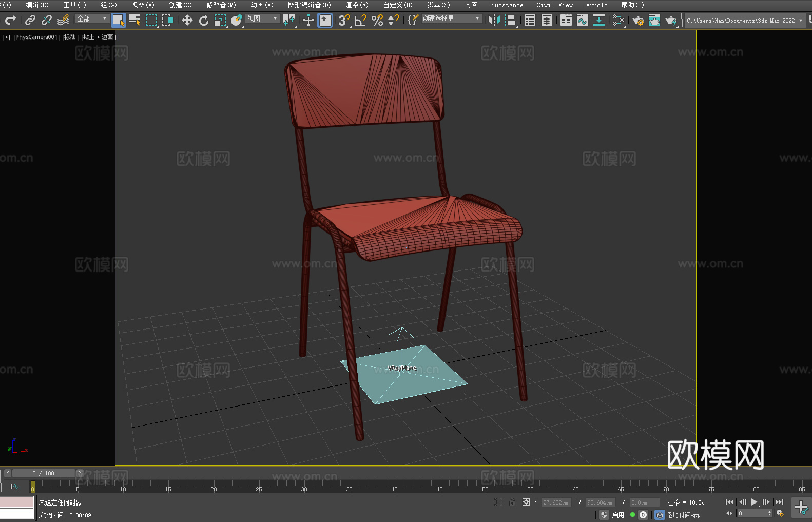
Task: Activate the Select and Link tool
Action: tap(30, 20)
